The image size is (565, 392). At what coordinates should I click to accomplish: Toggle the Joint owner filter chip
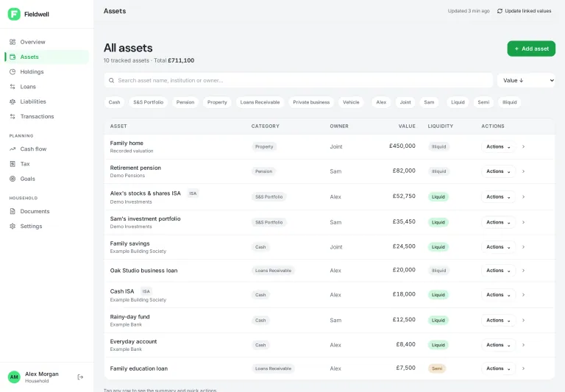pyautogui.click(x=405, y=102)
